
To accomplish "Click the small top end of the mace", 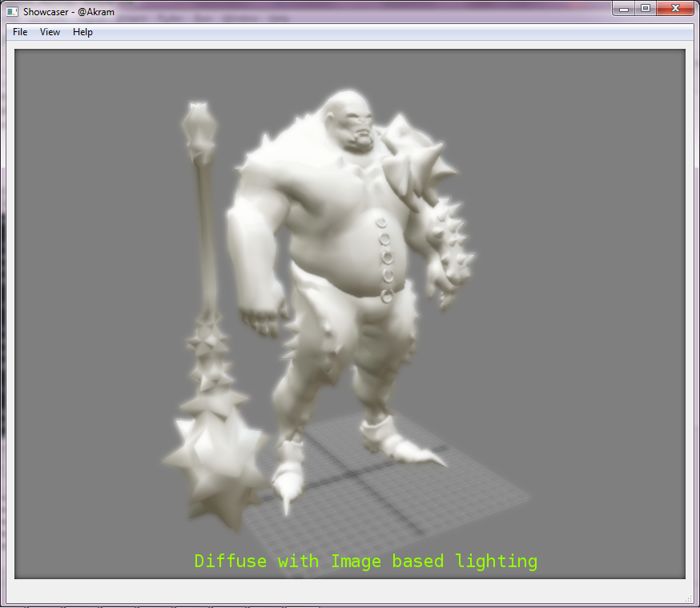I will pos(197,123).
